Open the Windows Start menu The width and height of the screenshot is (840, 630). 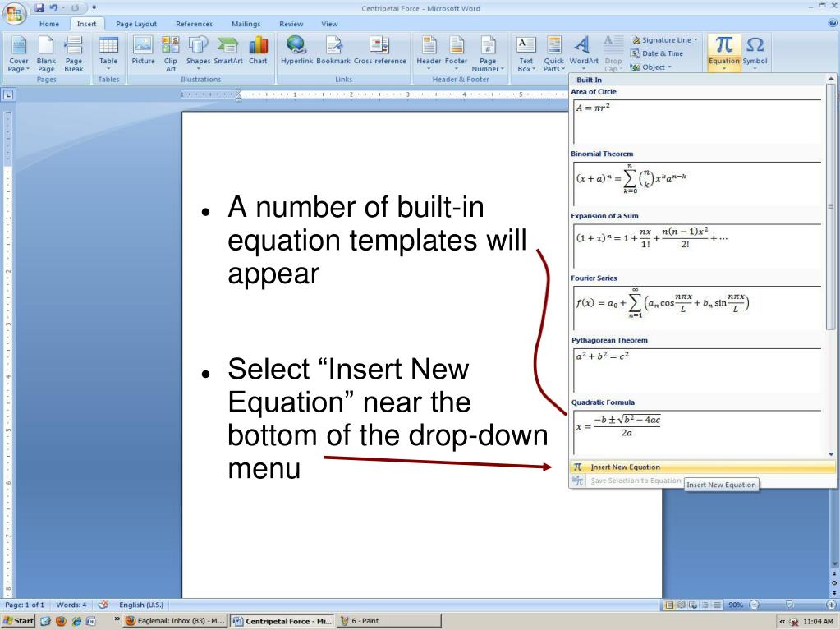pyautogui.click(x=18, y=621)
